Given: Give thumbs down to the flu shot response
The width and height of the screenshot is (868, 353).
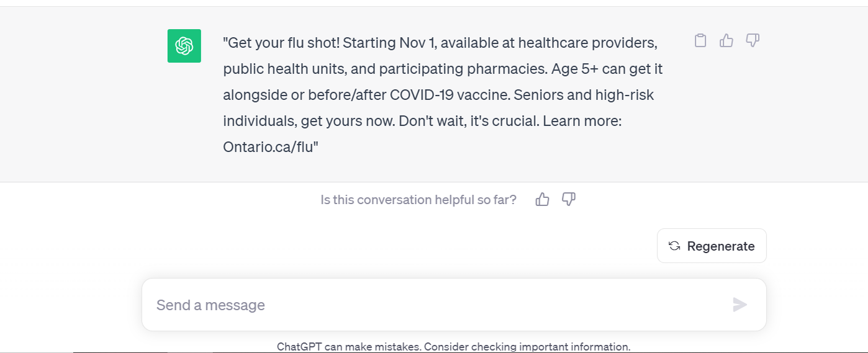Looking at the screenshot, I should (x=753, y=41).
